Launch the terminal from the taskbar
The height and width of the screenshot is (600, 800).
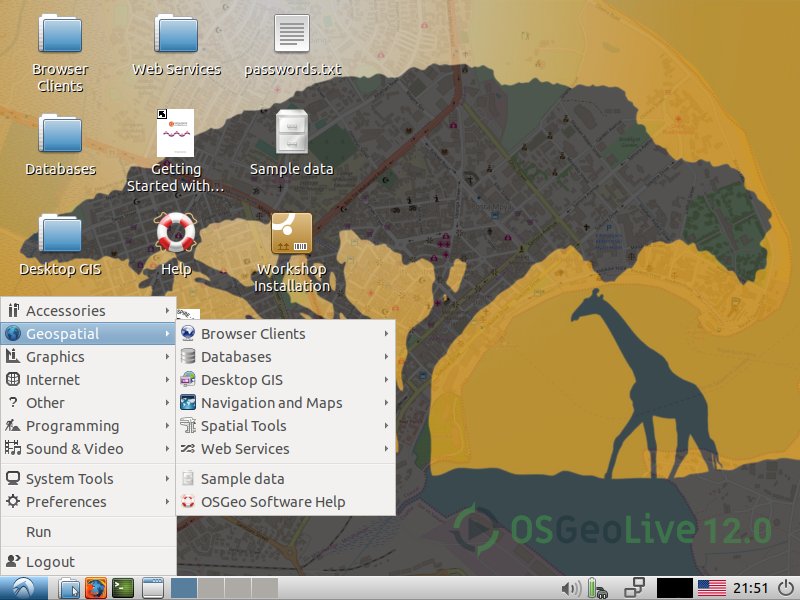coord(123,588)
